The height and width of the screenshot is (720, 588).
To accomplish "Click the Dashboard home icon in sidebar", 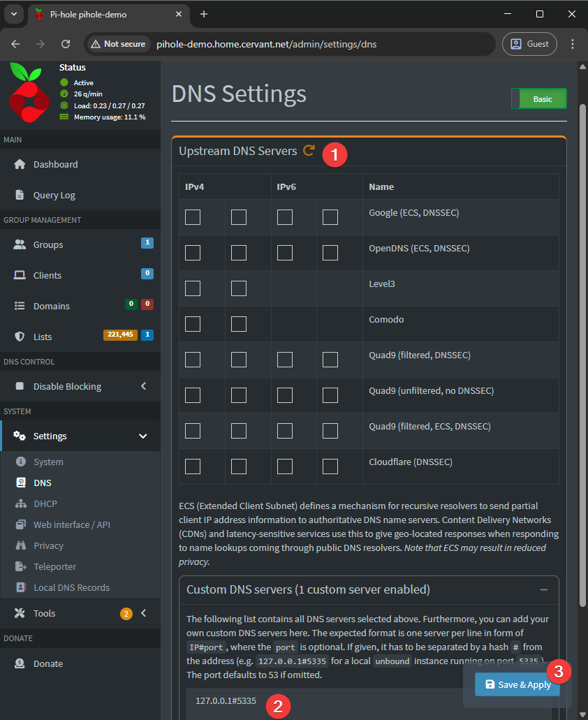I will (20, 165).
